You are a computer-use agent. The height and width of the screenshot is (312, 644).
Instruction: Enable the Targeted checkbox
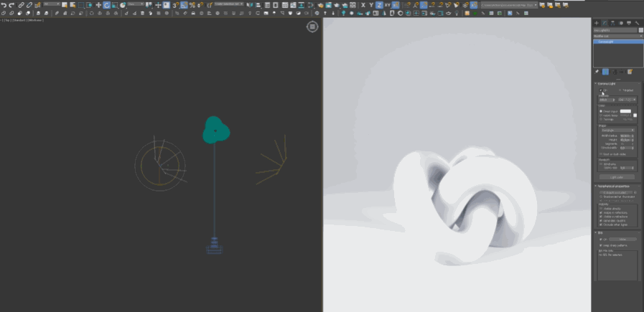tap(620, 90)
